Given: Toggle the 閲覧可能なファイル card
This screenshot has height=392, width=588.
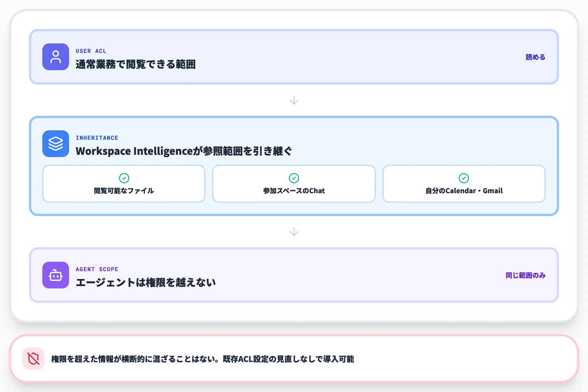Looking at the screenshot, I should coord(124,184).
